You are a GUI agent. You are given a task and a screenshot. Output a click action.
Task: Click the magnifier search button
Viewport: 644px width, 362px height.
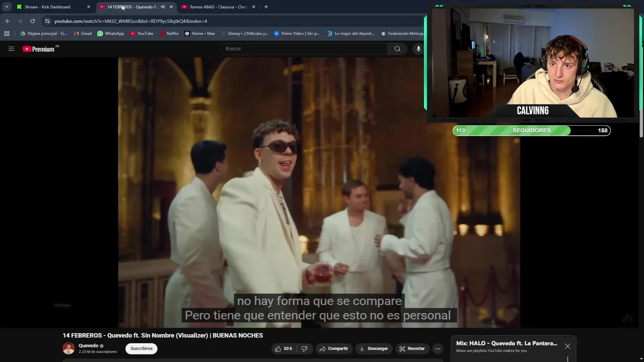(x=397, y=49)
